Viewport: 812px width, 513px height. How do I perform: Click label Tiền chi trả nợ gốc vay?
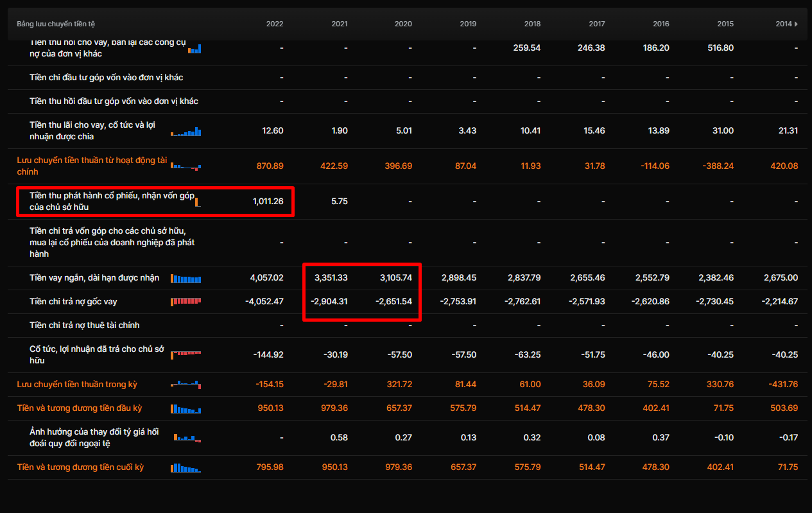coord(73,302)
